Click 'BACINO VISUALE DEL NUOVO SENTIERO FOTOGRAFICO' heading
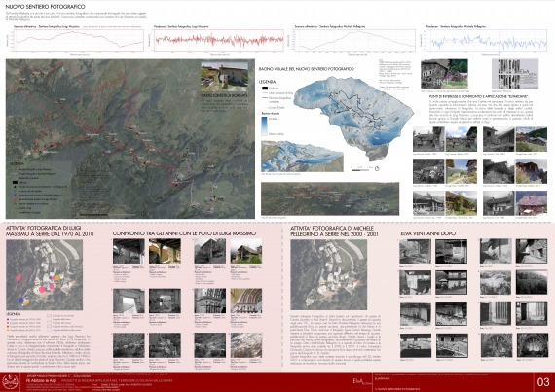This screenshot has height=392, width=555. (306, 69)
